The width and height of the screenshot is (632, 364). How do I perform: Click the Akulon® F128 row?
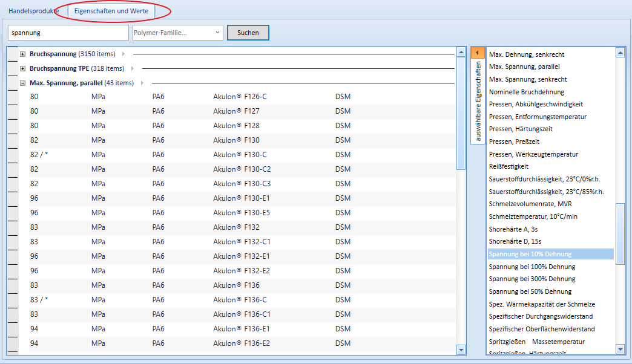click(x=242, y=126)
